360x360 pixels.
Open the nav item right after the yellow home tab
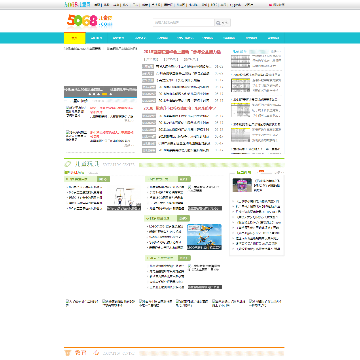coord(96,38)
